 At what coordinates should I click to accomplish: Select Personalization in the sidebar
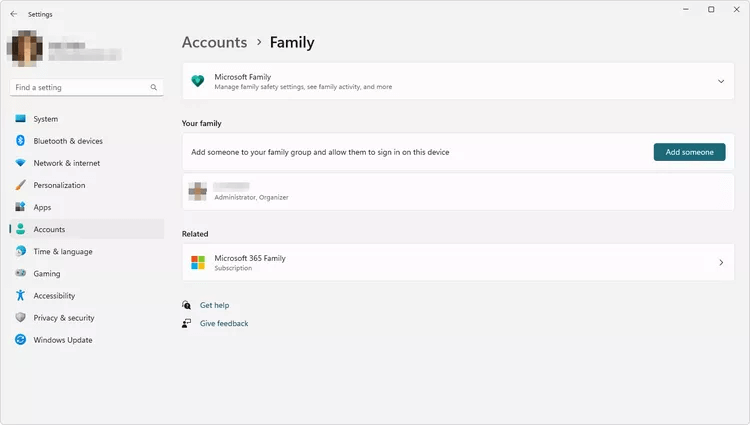click(x=87, y=185)
